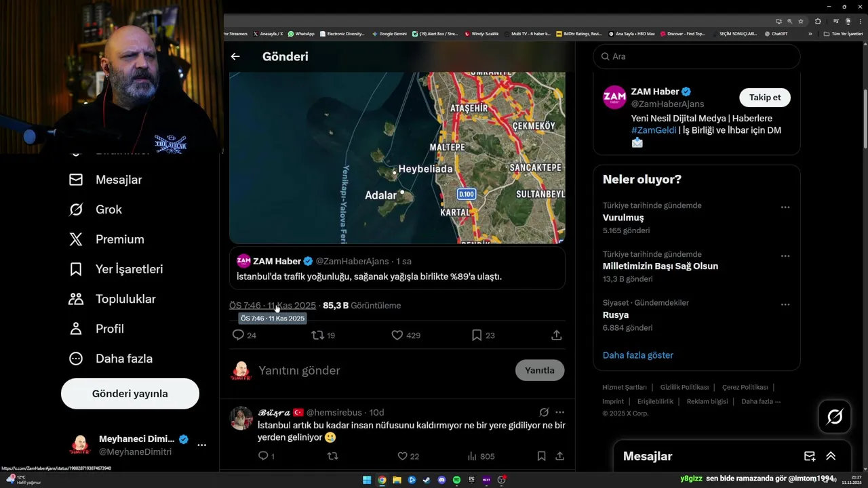Open more options for Vurulmuş trend
The width and height of the screenshot is (868, 488).
(785, 207)
